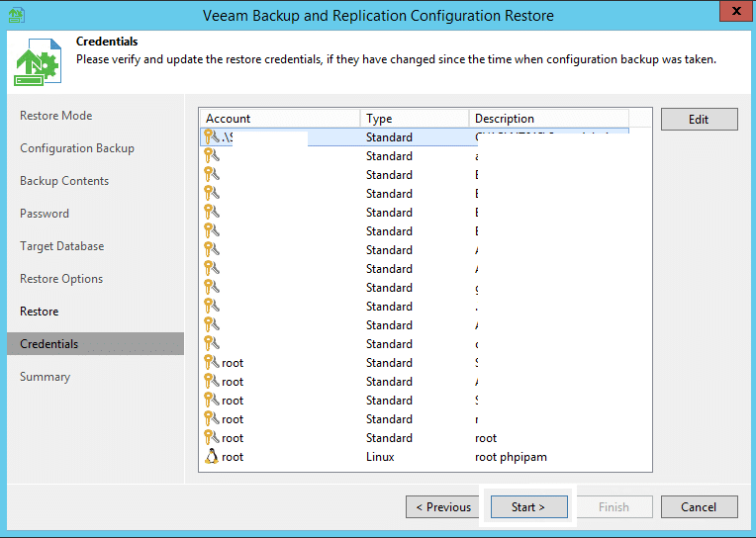Sort list by Type column header
The image size is (756, 538).
(x=415, y=118)
